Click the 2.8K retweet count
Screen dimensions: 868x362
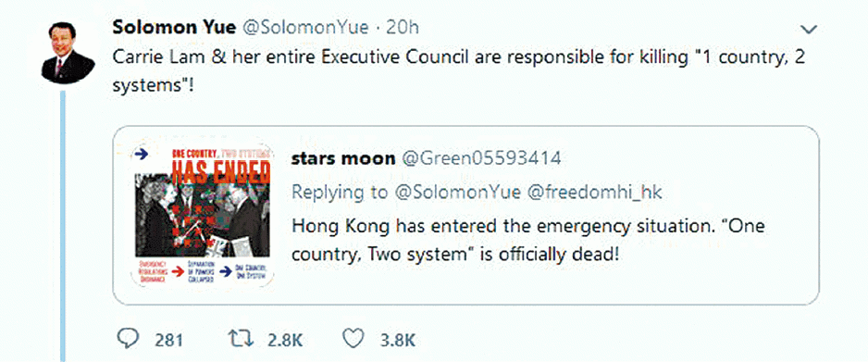click(x=285, y=340)
